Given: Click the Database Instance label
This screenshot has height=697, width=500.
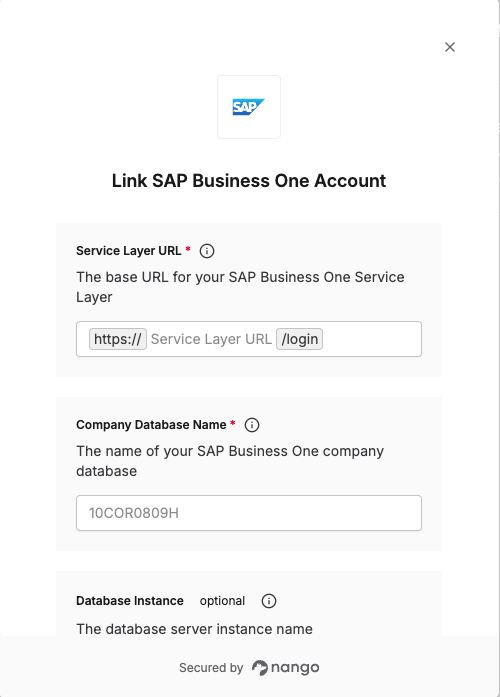Looking at the screenshot, I should pyautogui.click(x=130, y=601).
